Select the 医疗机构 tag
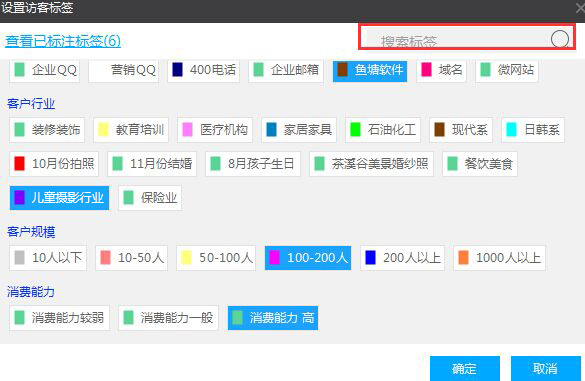This screenshot has width=585, height=381. tap(215, 130)
